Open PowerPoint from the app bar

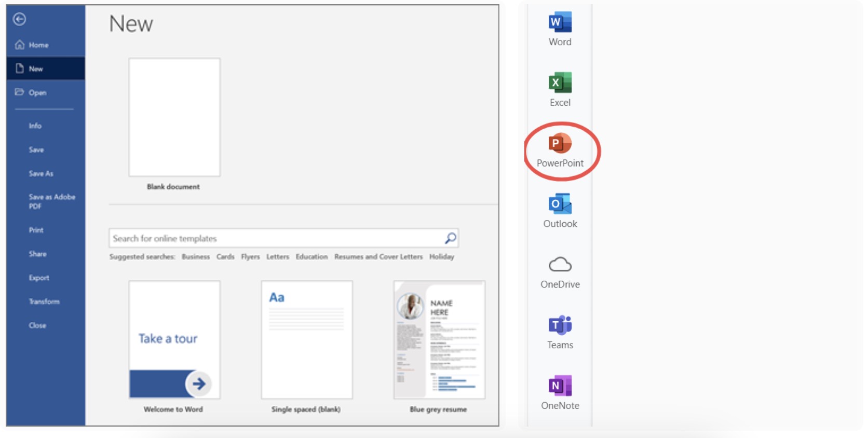(x=560, y=150)
